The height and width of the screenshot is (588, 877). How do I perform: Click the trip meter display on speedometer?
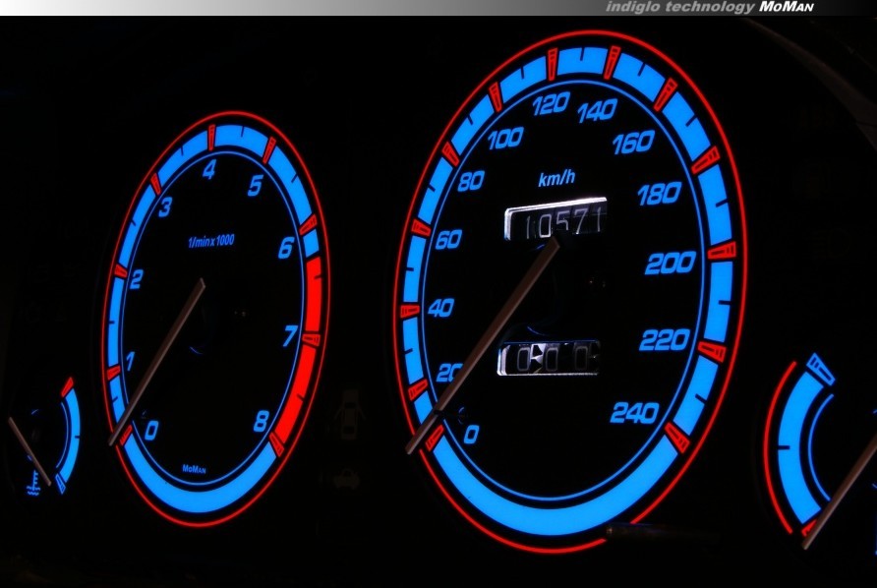[x=549, y=358]
